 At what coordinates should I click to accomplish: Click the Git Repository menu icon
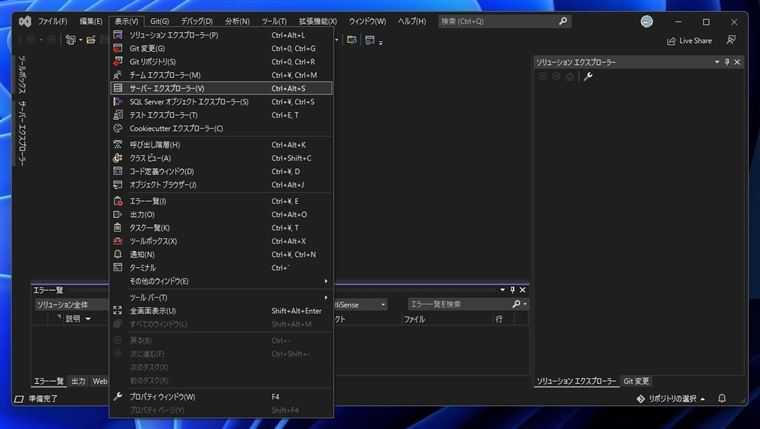118,61
